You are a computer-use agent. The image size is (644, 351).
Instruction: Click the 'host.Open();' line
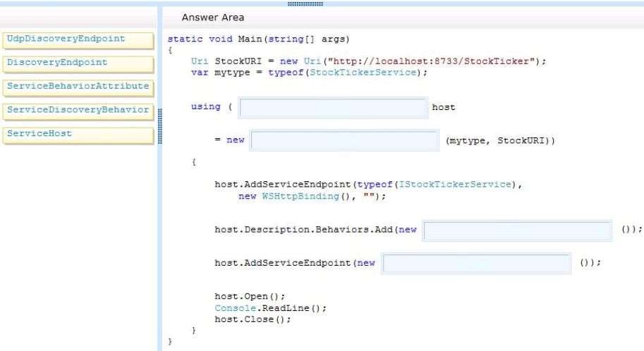point(250,297)
